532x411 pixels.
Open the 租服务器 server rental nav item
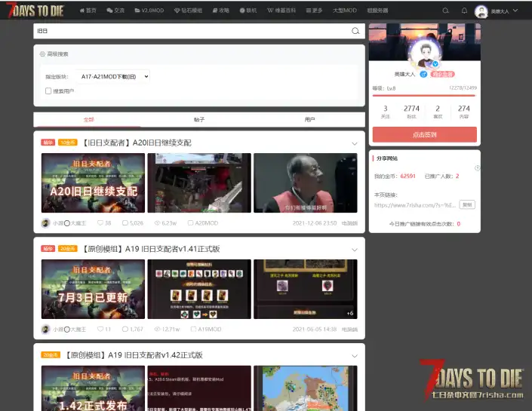click(x=377, y=11)
